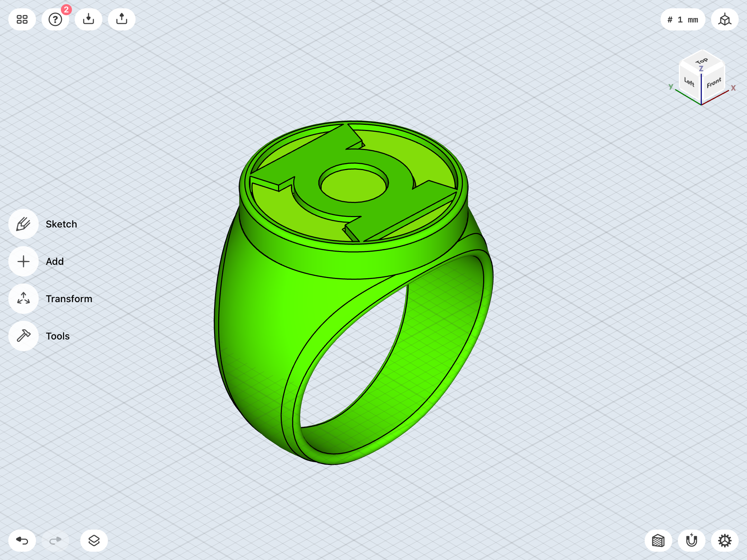Viewport: 747px width, 560px height.
Task: Click the export share icon
Action: point(122,19)
